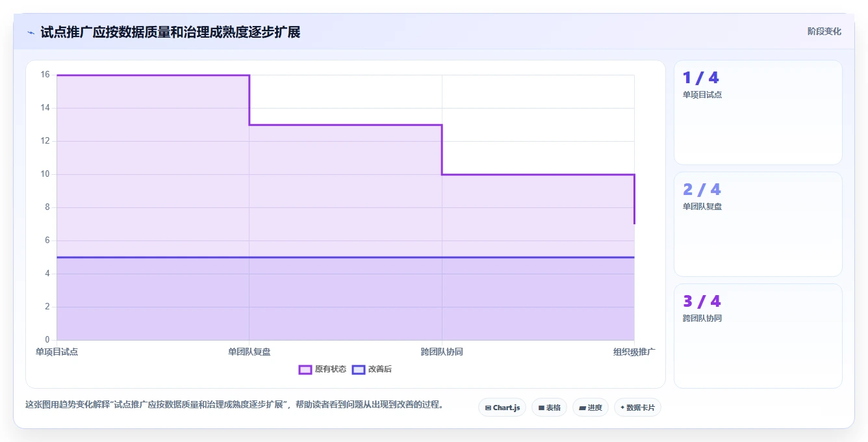Click the 单项目试点 label in first card
This screenshot has width=868, height=442.
[702, 95]
